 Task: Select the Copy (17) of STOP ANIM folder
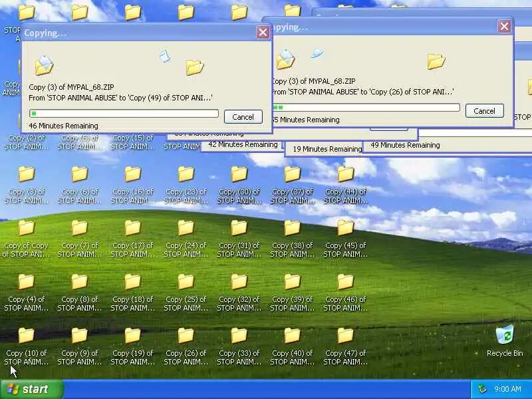pos(132,239)
